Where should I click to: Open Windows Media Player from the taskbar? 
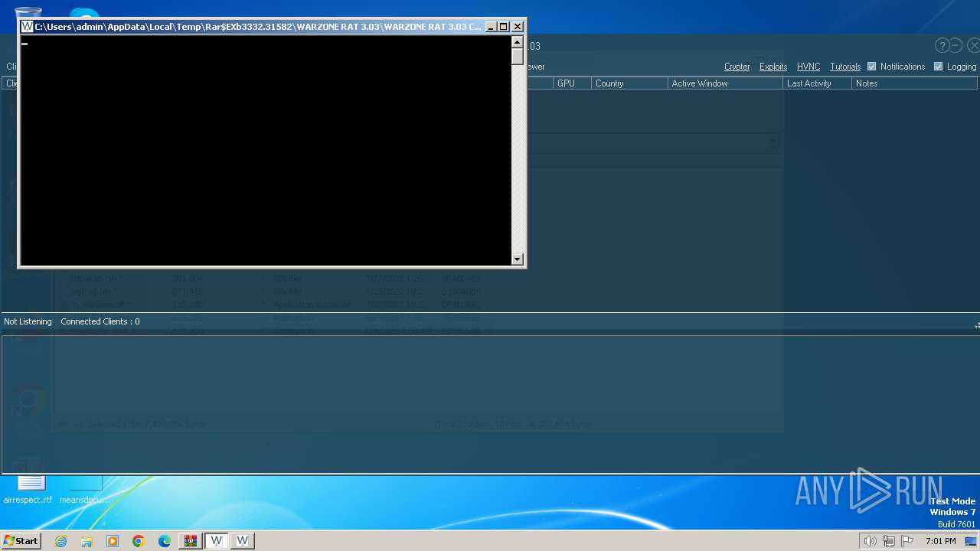(x=113, y=541)
